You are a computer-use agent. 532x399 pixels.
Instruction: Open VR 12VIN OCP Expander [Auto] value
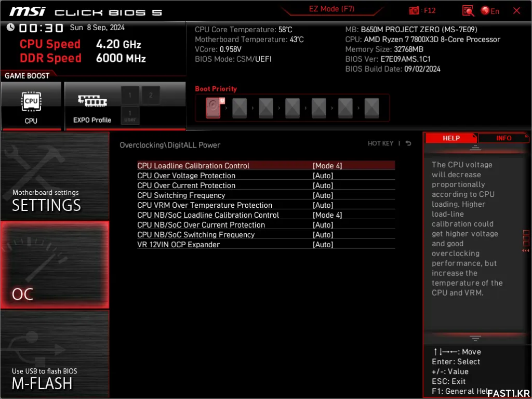coord(323,244)
